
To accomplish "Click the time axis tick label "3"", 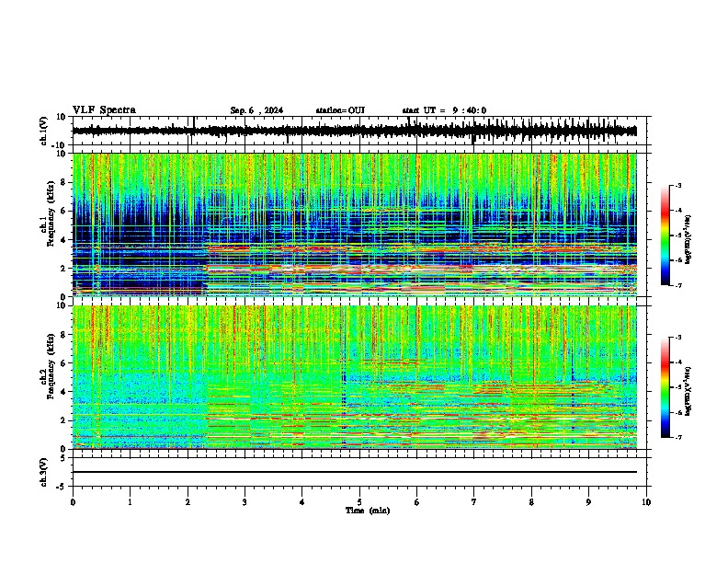I will pyautogui.click(x=245, y=502).
